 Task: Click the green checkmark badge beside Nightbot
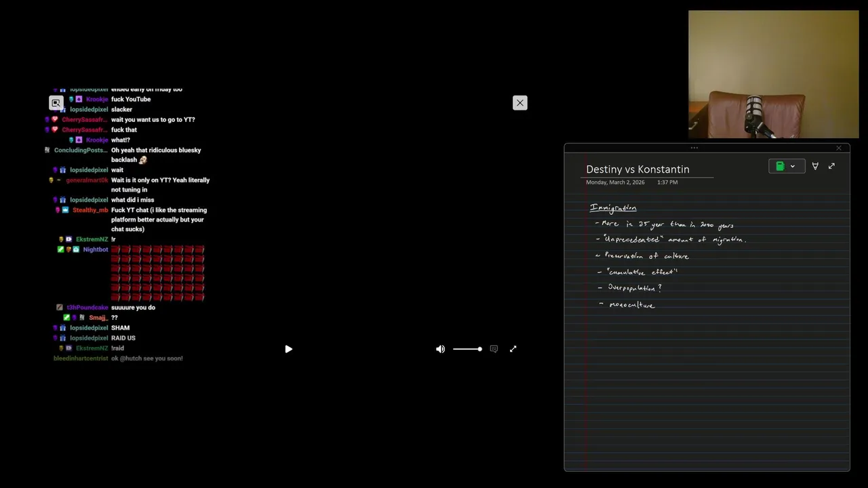pyautogui.click(x=60, y=249)
